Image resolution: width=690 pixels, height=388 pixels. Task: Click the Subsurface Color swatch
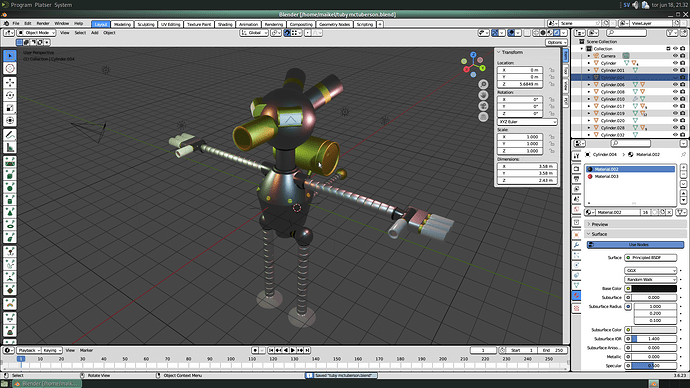click(654, 330)
